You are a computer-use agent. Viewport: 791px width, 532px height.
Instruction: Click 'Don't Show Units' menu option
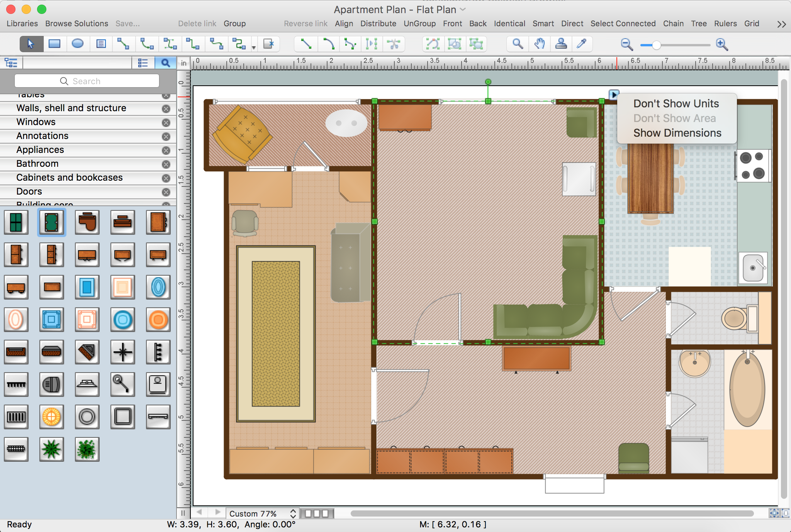[x=677, y=103]
